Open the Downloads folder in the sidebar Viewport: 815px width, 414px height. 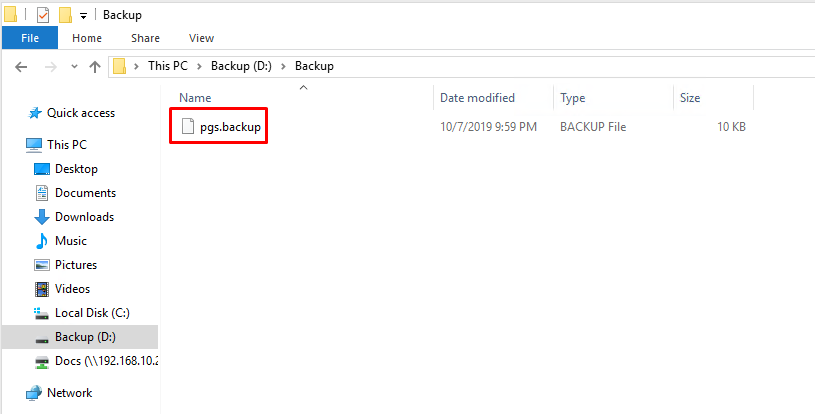(84, 217)
